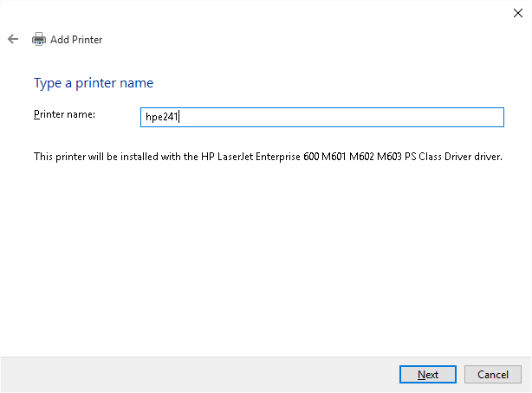532x393 pixels.
Task: Close the Add Printer wizard window
Action: point(516,12)
